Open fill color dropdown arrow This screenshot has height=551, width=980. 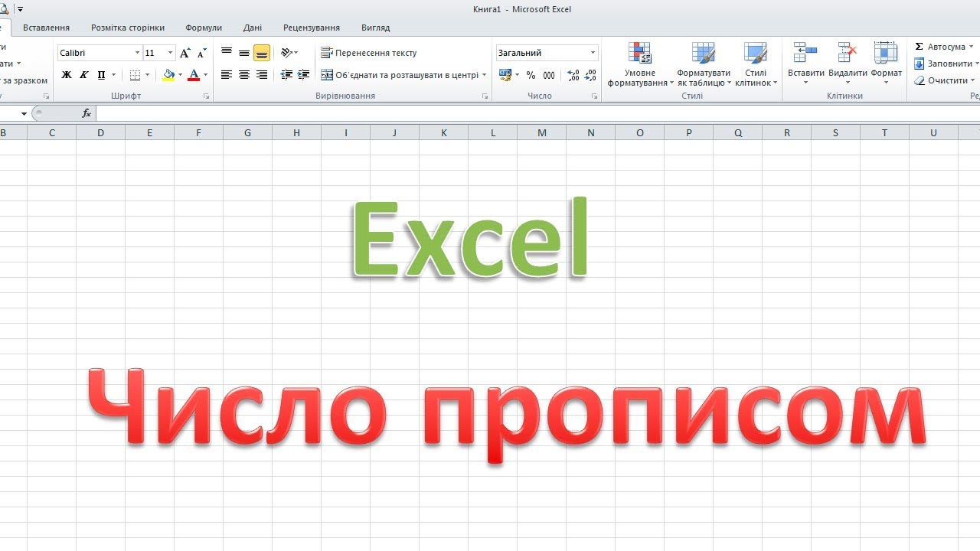pos(181,75)
